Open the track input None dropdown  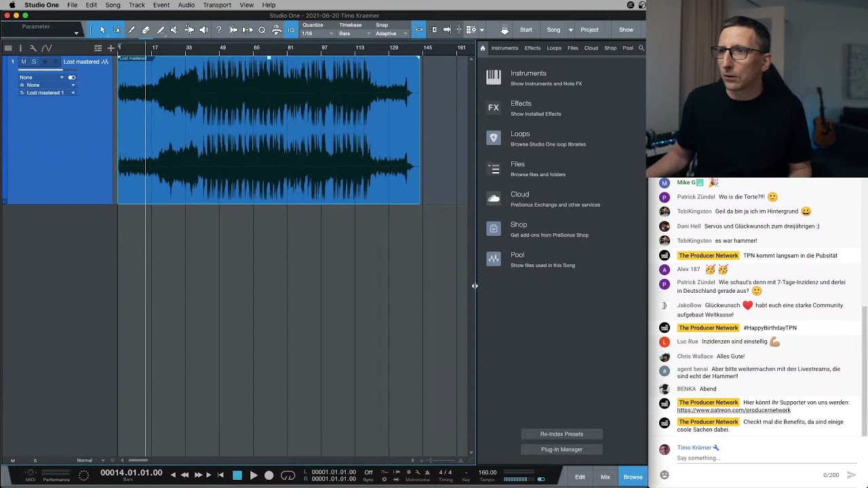coord(41,77)
